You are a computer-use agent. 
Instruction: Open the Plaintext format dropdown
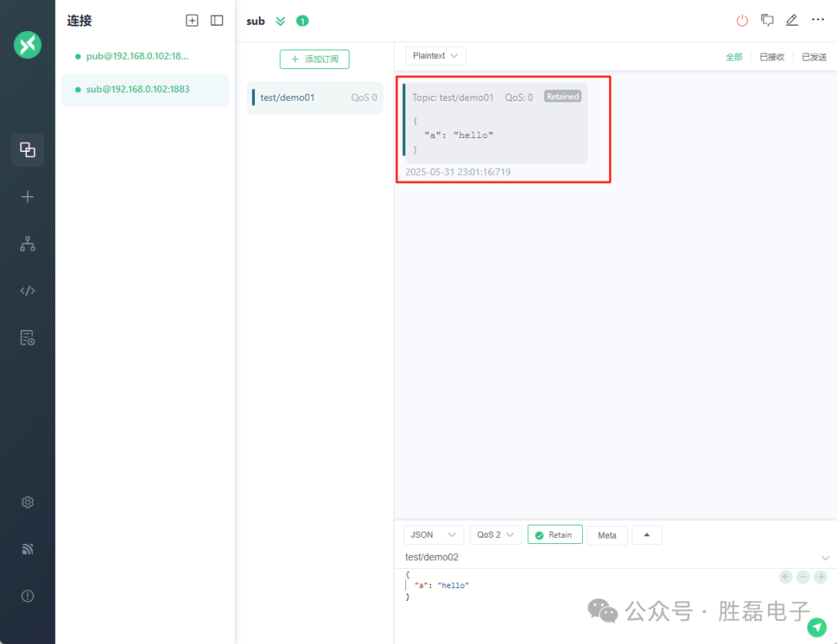436,56
